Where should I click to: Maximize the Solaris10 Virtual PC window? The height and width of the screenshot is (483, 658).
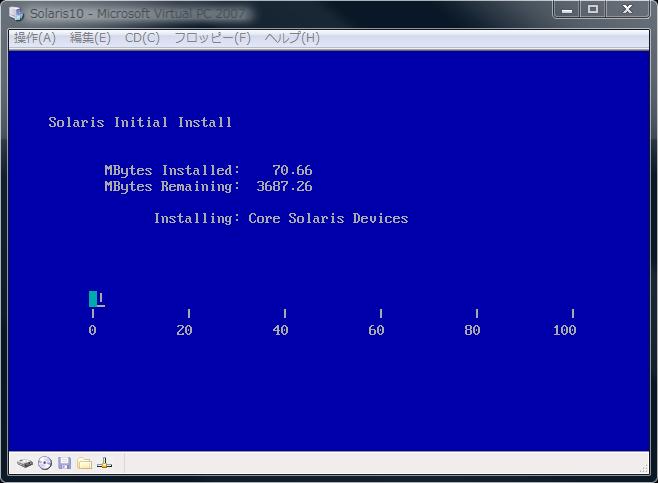click(593, 9)
